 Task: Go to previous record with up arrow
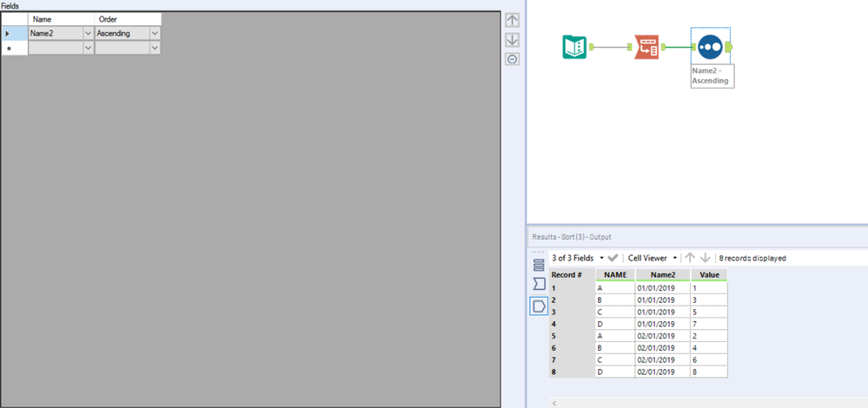coord(690,258)
